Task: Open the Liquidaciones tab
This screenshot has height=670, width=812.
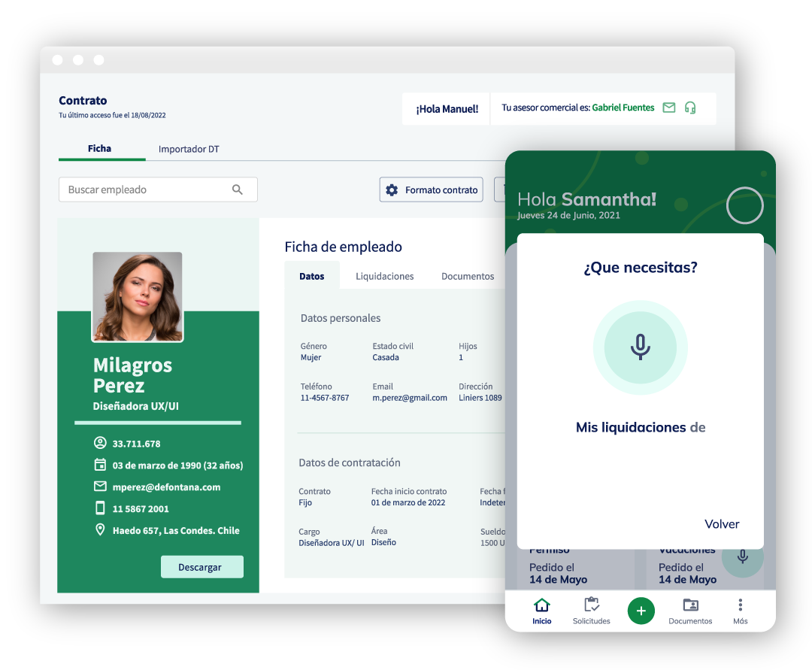Action: [384, 276]
